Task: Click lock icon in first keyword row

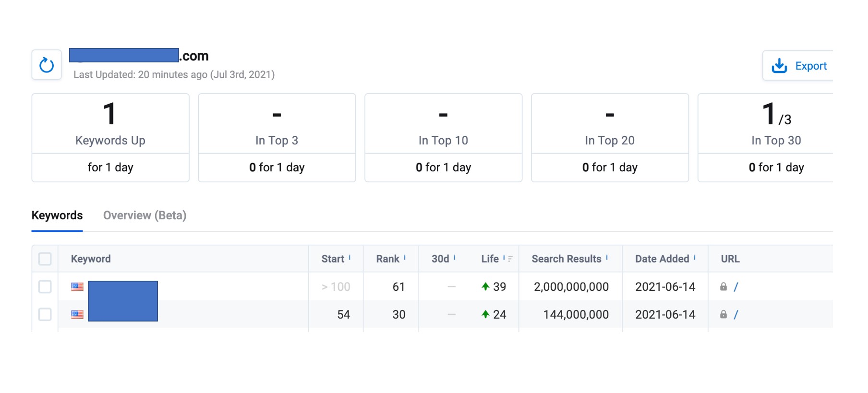Action: [723, 286]
